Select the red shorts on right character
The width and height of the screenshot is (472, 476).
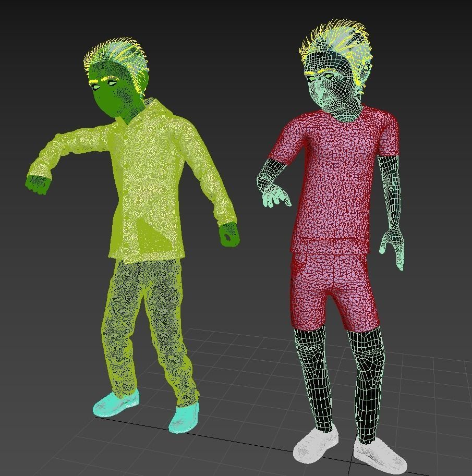[x=334, y=291]
